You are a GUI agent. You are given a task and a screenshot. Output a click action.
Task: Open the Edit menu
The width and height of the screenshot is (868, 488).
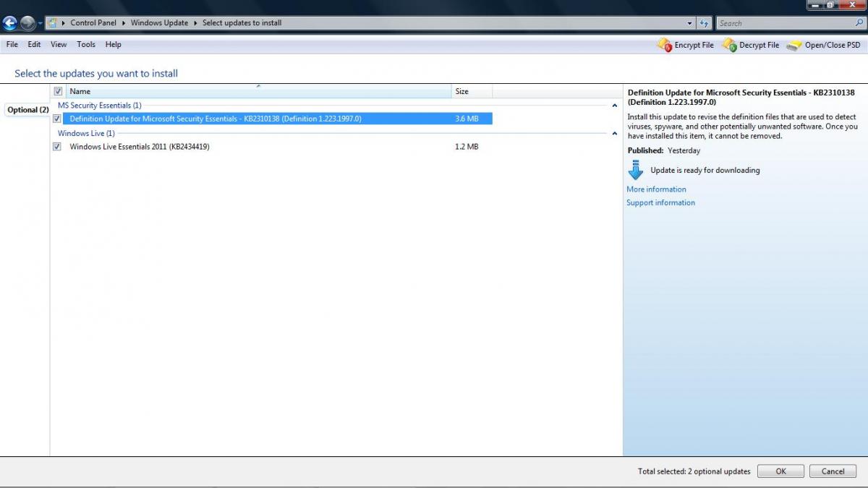34,44
